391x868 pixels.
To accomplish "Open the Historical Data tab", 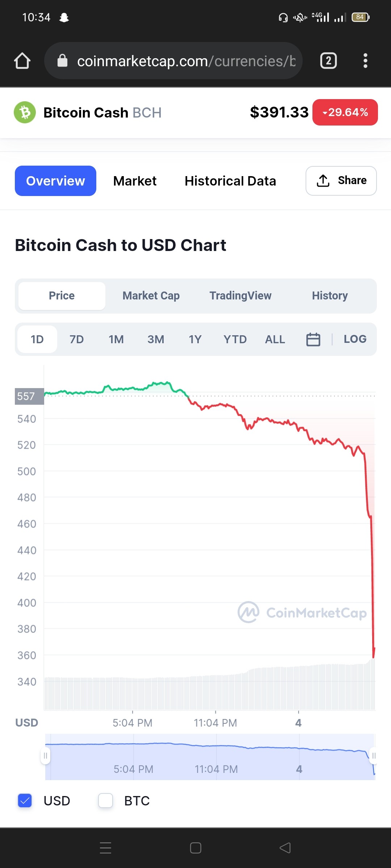I will [x=230, y=181].
